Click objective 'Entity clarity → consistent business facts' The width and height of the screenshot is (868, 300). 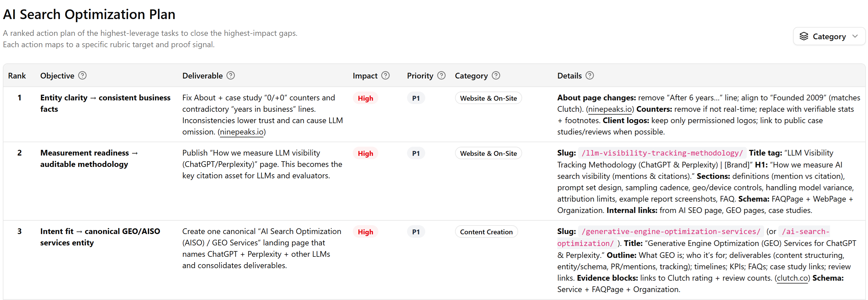tap(105, 104)
